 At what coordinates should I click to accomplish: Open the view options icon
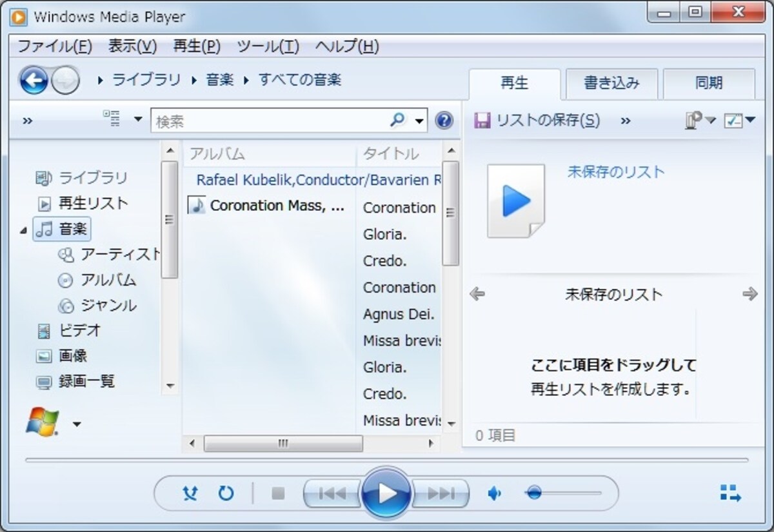point(112,119)
